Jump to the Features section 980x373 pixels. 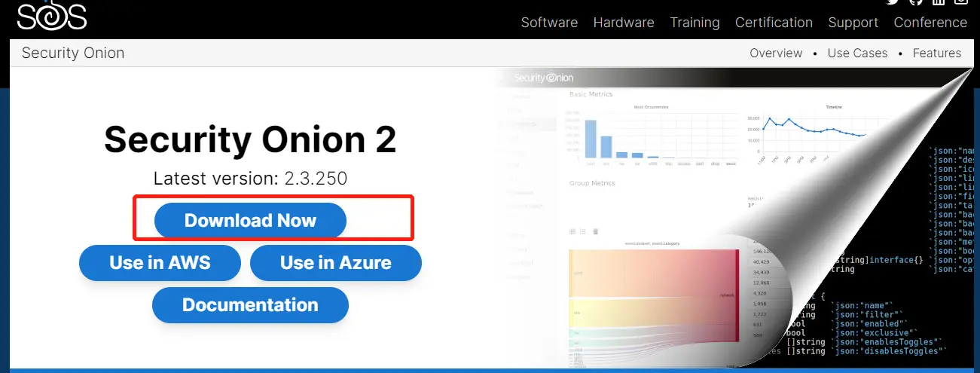tap(936, 53)
